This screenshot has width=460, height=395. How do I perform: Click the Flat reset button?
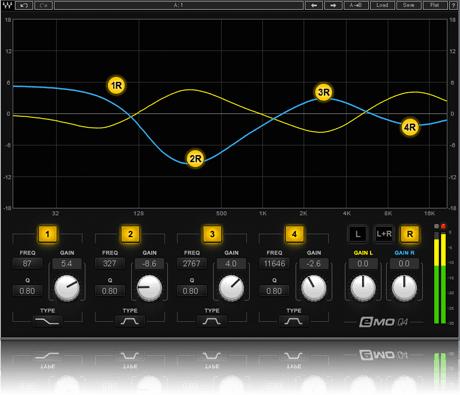435,5
